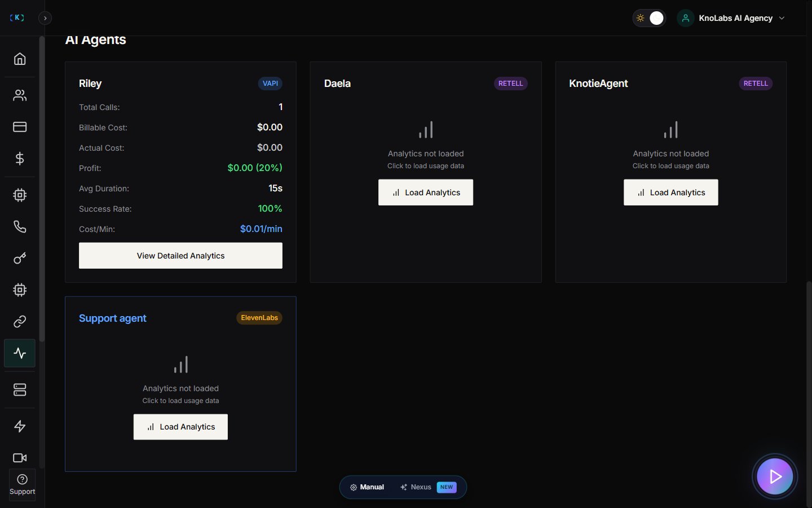
Task: Click the VAPI badge on Riley's card
Action: 270,84
